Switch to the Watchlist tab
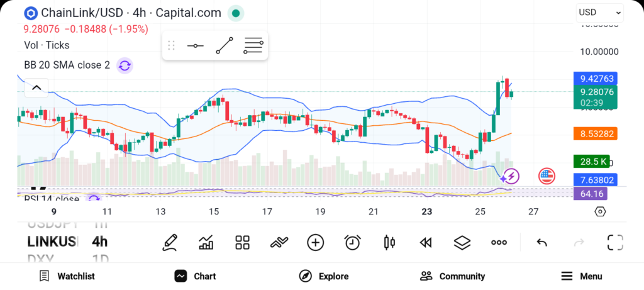Image resolution: width=644 pixels, height=290 pixels. click(x=66, y=276)
